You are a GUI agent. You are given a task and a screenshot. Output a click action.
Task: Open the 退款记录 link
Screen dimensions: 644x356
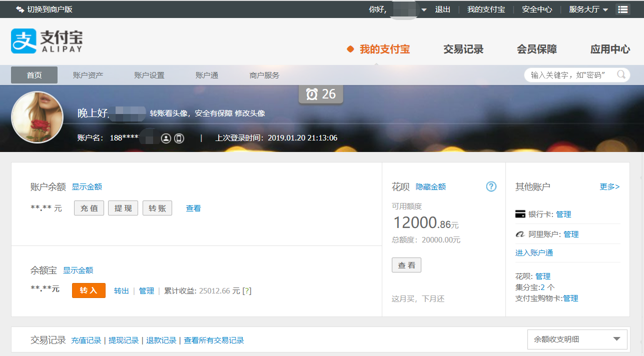coord(161,340)
